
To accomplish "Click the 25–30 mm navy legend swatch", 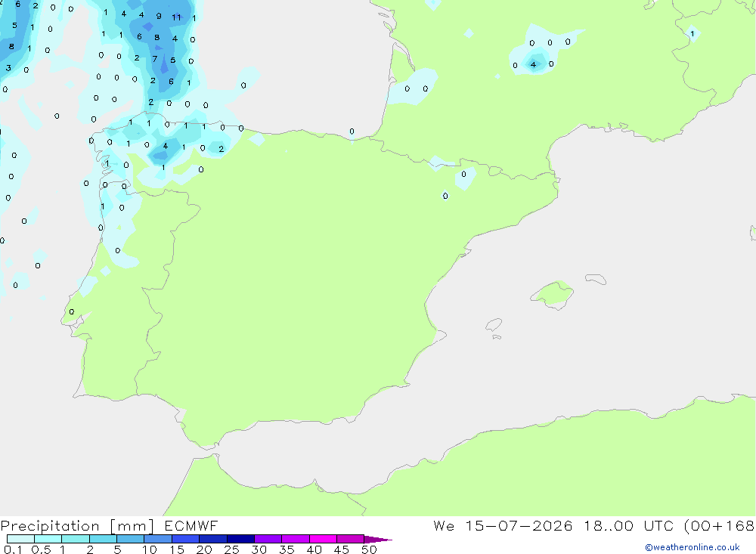I will coord(240,539).
